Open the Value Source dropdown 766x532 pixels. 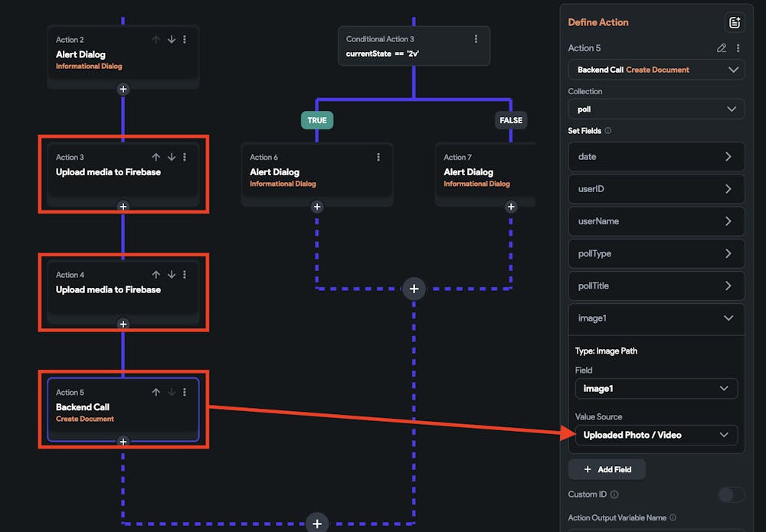[x=656, y=435]
